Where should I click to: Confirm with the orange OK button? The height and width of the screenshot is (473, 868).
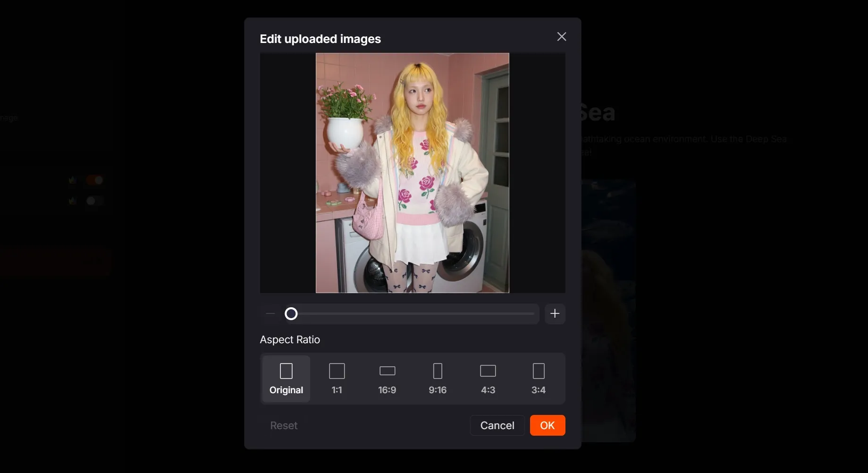548,425
